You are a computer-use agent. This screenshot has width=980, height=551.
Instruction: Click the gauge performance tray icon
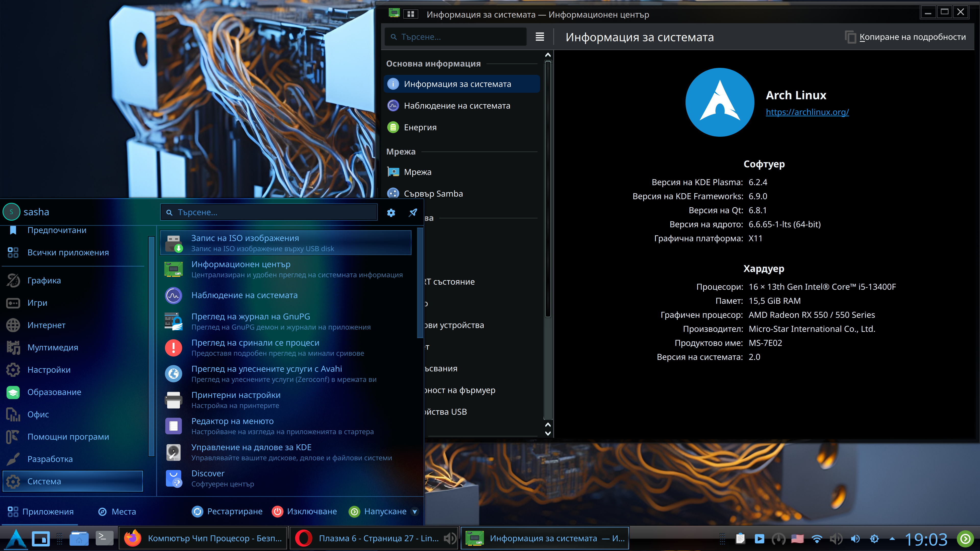coord(778,539)
